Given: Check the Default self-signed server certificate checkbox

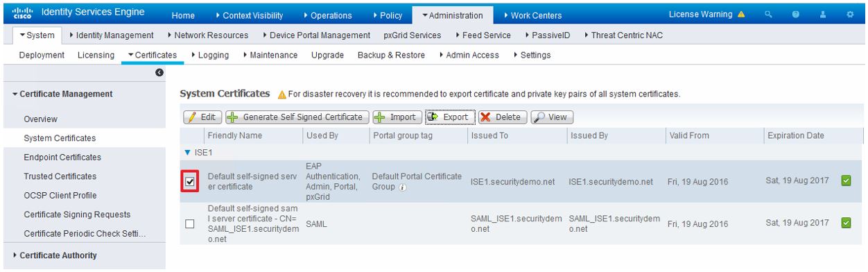Looking at the screenshot, I should coord(191,182).
